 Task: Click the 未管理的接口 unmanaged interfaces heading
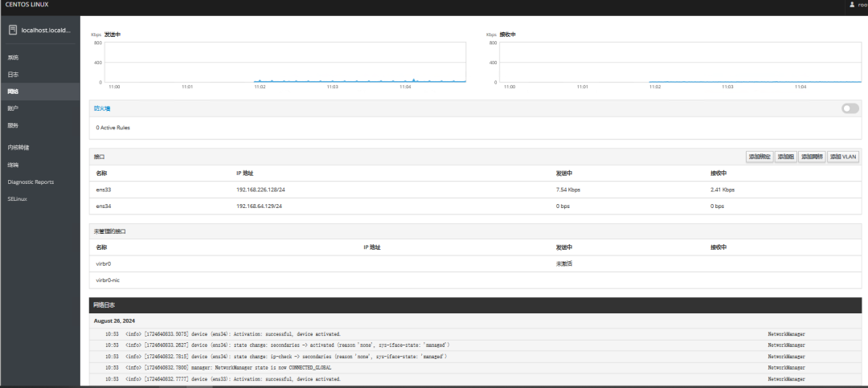[x=109, y=231]
